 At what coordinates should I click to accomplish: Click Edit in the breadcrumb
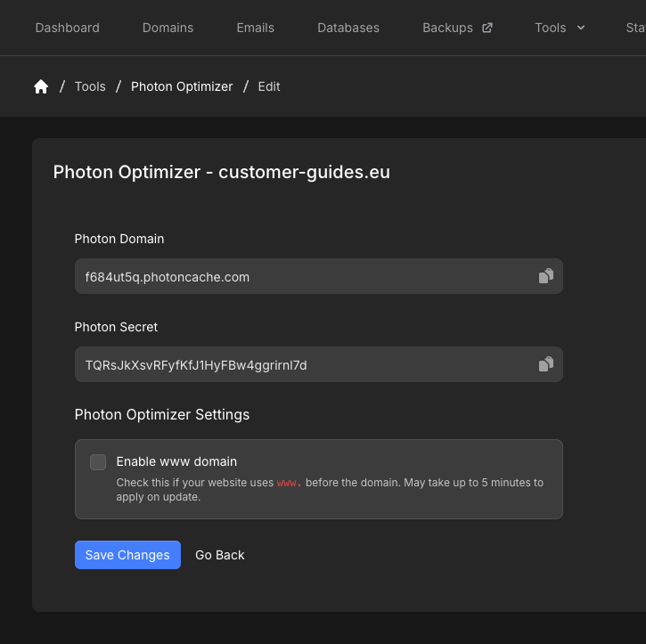268,86
